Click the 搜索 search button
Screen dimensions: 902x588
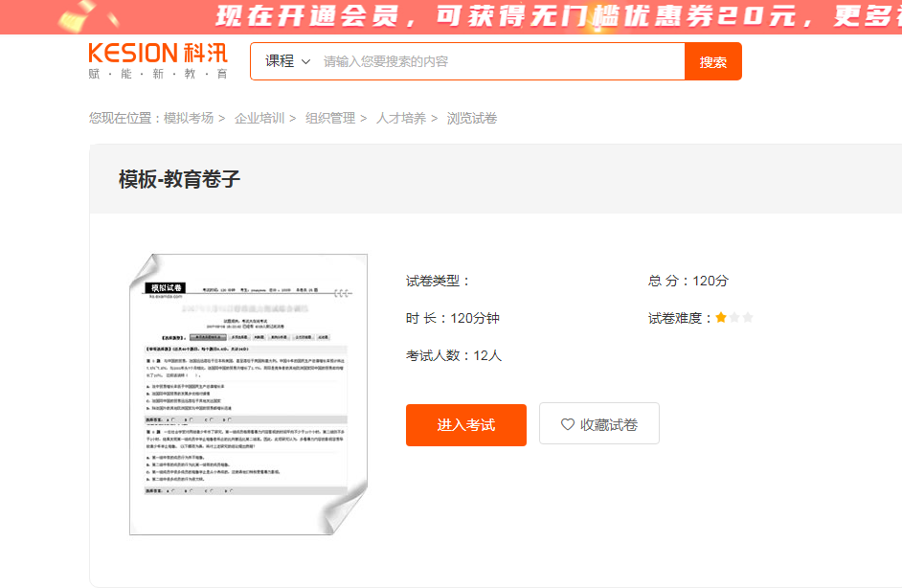click(x=712, y=59)
